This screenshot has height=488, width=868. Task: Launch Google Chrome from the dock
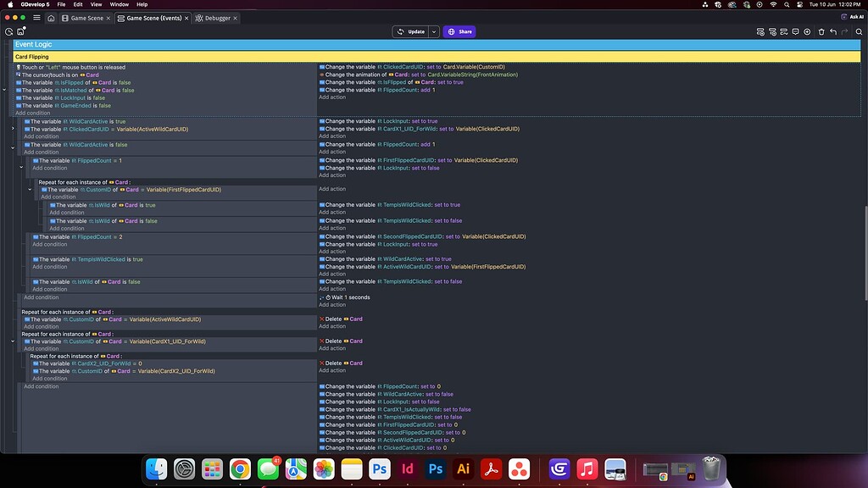tap(240, 469)
